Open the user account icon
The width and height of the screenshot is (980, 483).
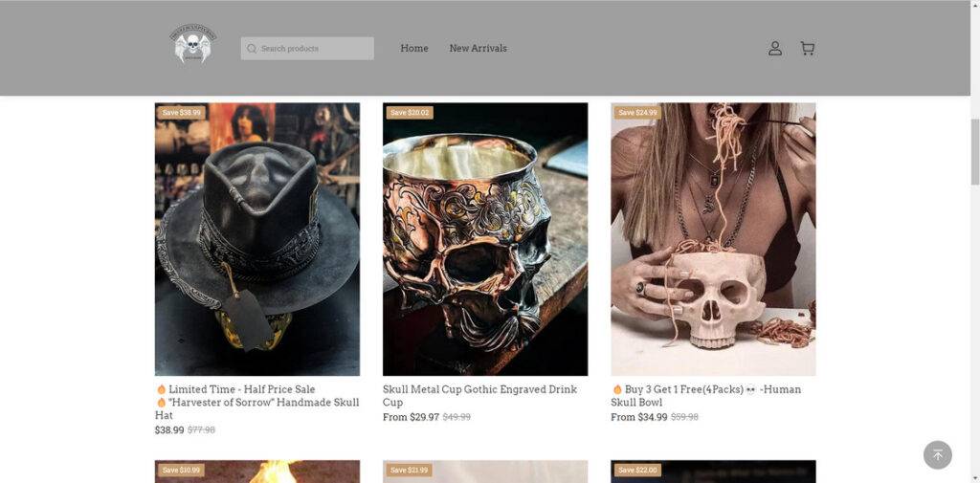775,49
